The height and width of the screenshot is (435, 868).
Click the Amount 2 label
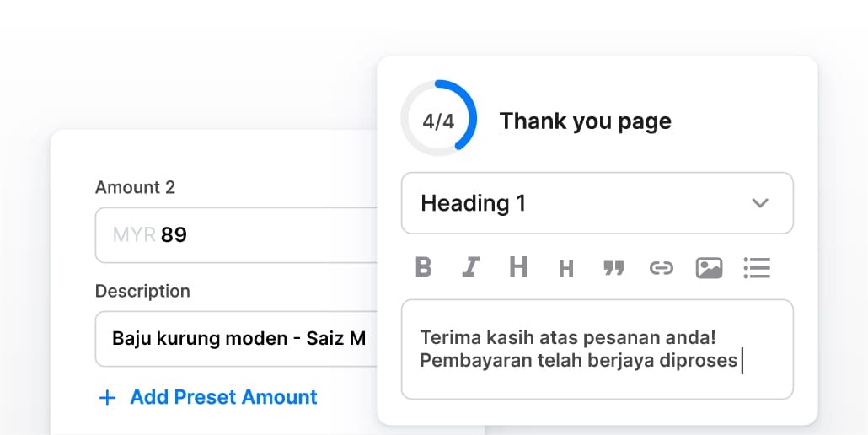(135, 187)
